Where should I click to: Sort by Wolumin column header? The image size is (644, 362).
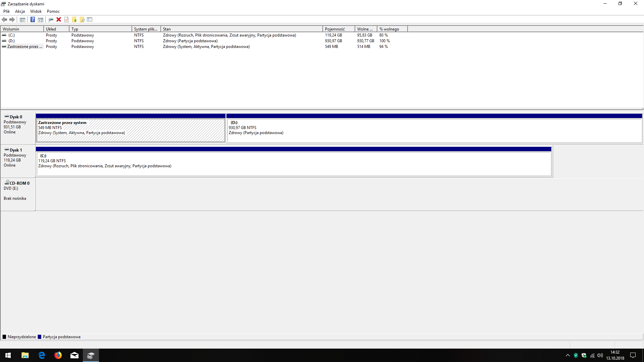click(x=22, y=29)
